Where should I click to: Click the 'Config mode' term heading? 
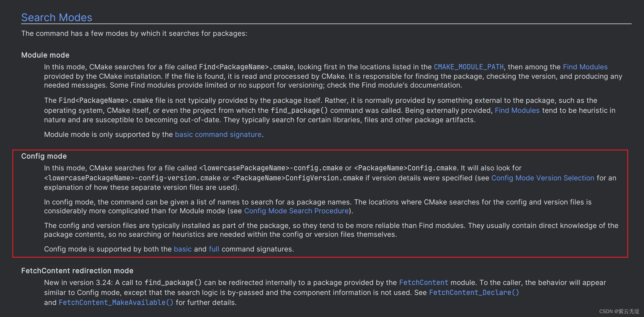[x=44, y=156]
